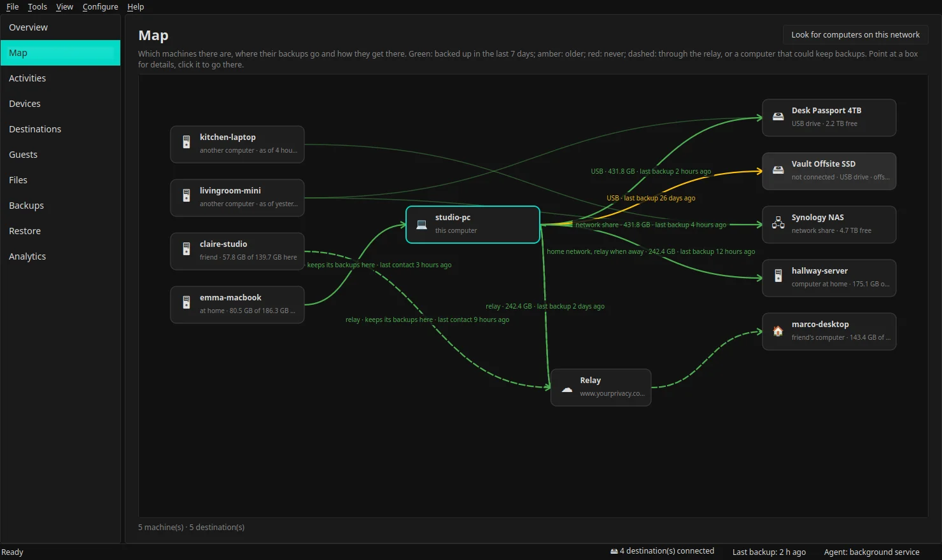The height and width of the screenshot is (560, 942).
Task: Click the 'home network, relay when away' label
Action: point(650,251)
